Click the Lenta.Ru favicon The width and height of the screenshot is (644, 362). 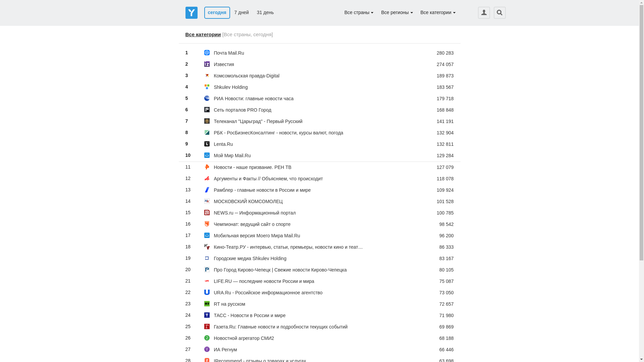pos(207,144)
